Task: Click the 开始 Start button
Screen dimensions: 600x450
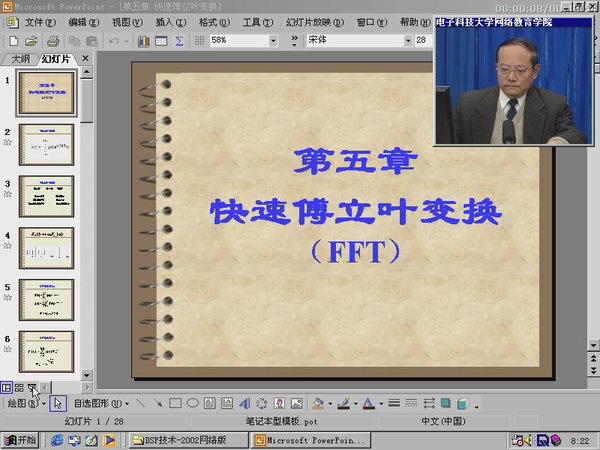Action: [20, 440]
